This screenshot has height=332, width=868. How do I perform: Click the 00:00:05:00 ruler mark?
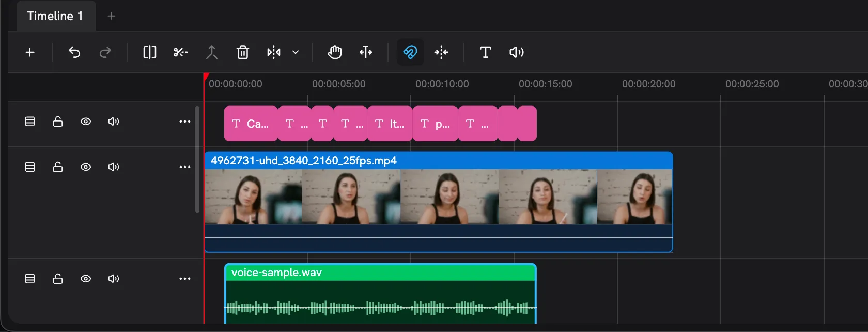point(338,84)
